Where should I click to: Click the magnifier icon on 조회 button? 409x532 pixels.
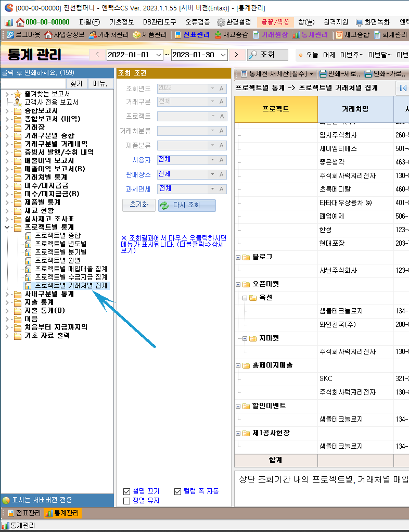click(x=253, y=55)
